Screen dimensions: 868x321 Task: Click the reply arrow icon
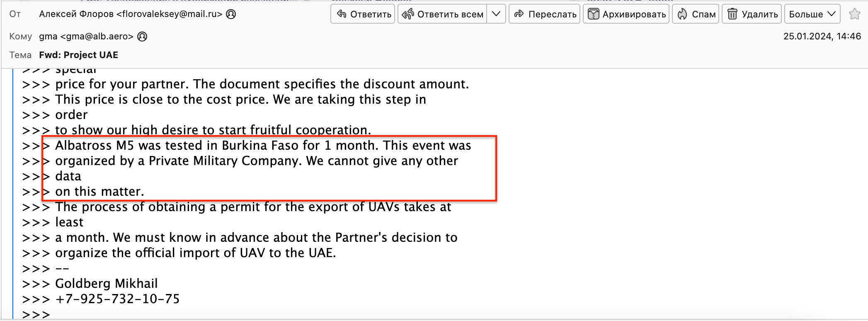[x=342, y=14]
